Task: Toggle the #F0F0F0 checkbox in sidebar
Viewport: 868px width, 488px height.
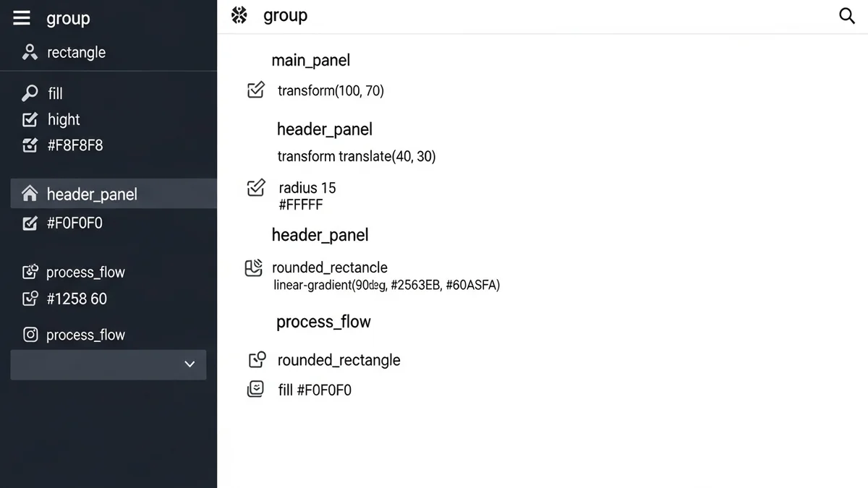Action: (30, 223)
